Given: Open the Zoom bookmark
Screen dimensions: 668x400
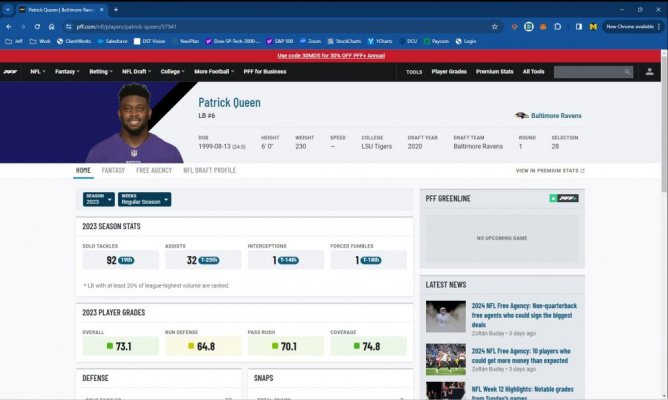Looking at the screenshot, I should coord(310,41).
